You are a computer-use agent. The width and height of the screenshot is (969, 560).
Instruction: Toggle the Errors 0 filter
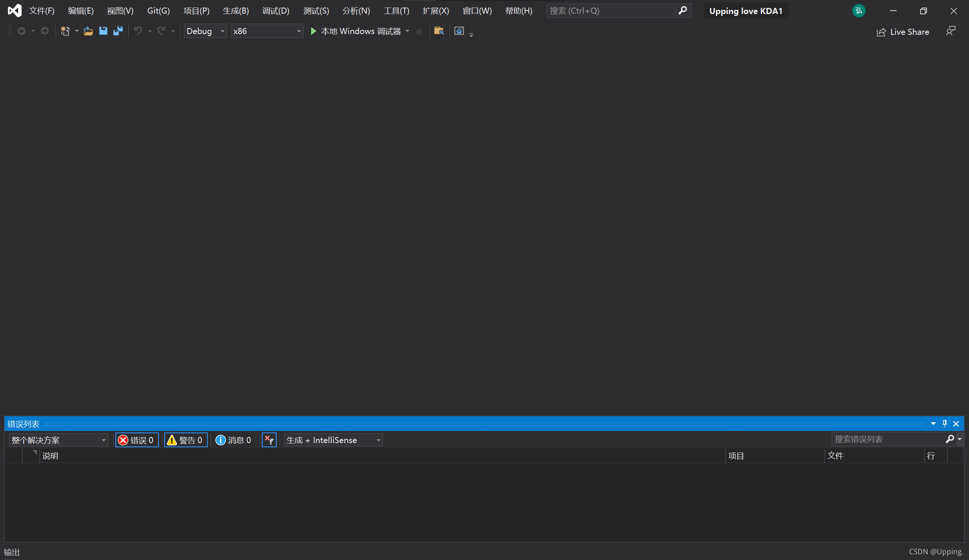(x=137, y=440)
